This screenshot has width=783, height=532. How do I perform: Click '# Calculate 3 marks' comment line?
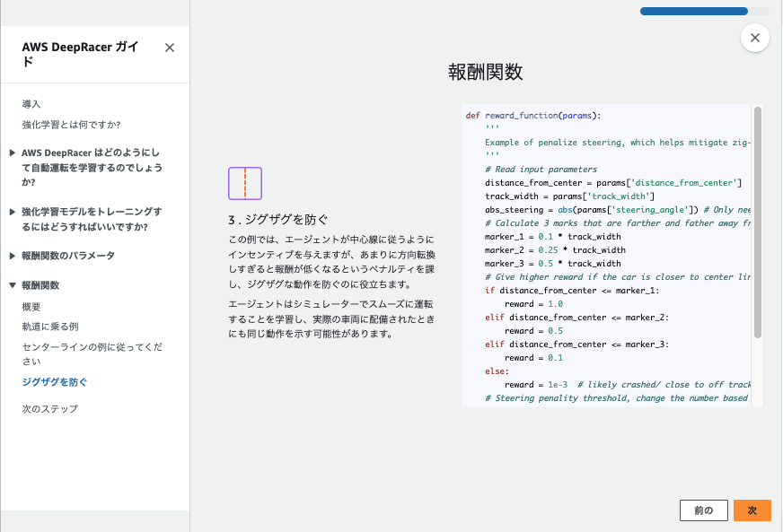pyautogui.click(x=617, y=223)
